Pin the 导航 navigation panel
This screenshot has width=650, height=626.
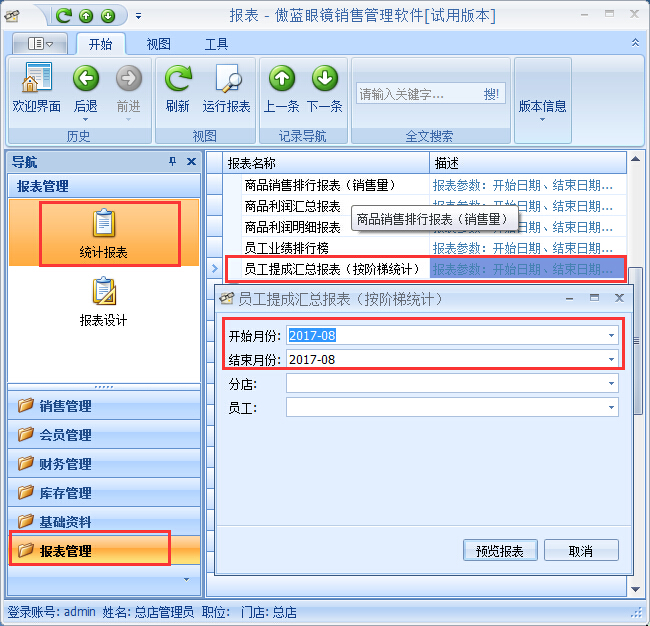[x=172, y=161]
